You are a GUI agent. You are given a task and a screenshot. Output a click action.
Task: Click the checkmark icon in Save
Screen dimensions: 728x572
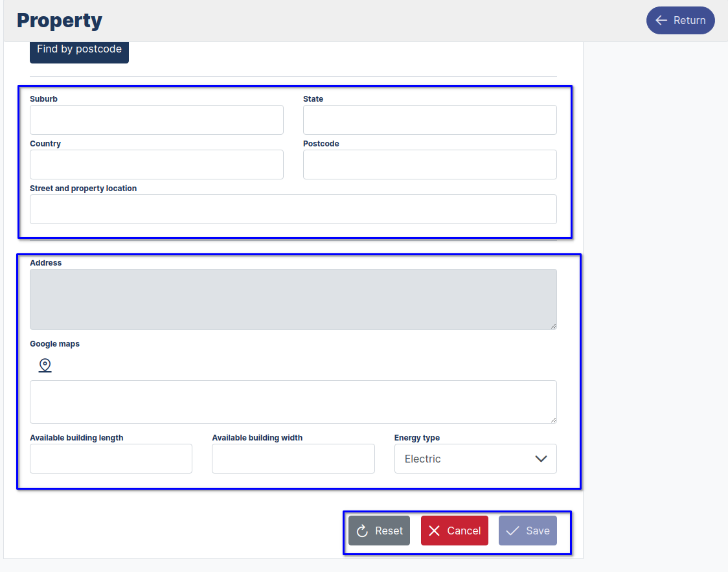pyautogui.click(x=514, y=530)
